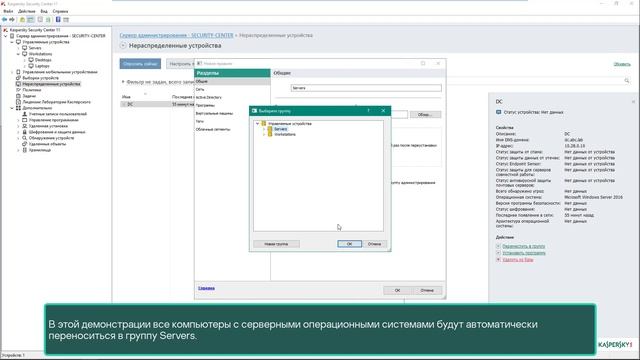Open the Вид menu
Viewport: 640px width, 360px height.
[x=44, y=11]
